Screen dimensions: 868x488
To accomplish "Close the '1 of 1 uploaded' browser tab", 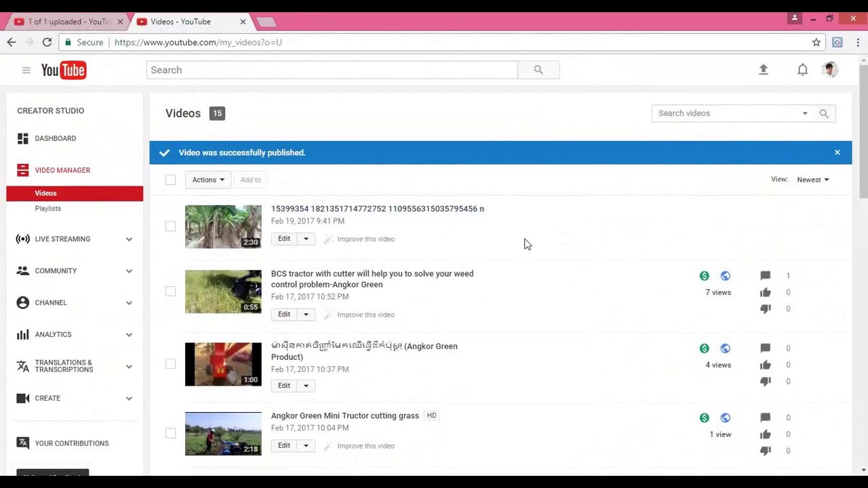I will pos(120,22).
